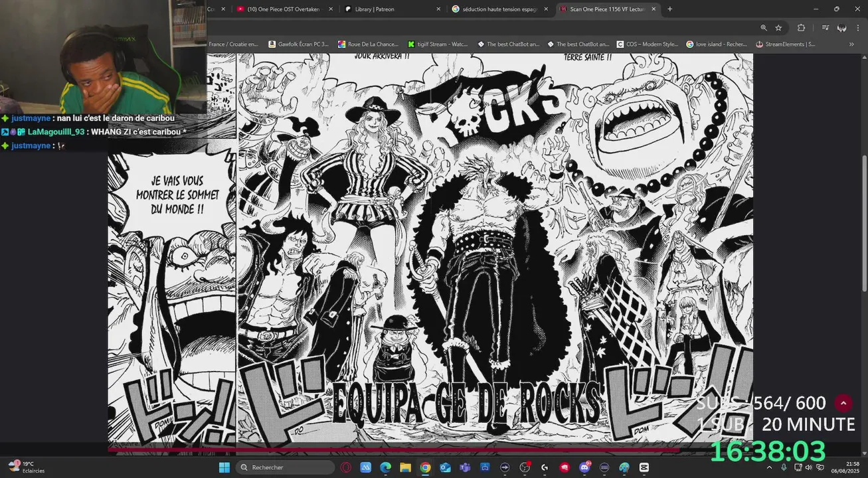Image resolution: width=868 pixels, height=478 pixels.
Task: Open Microsoft Edge from the taskbar
Action: (385, 467)
